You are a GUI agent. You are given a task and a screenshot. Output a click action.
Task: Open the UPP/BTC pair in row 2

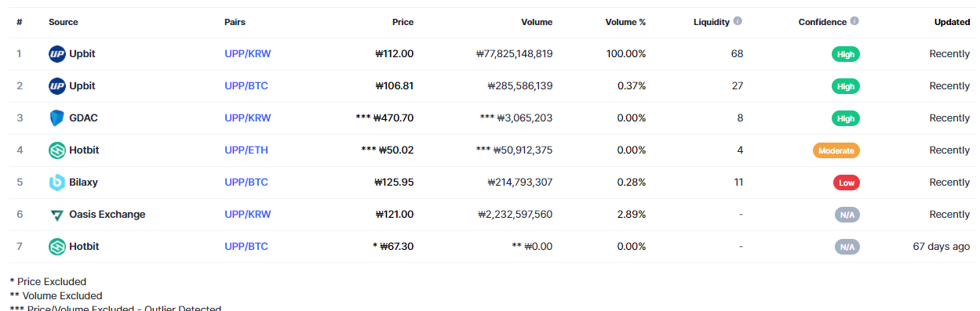pyautogui.click(x=246, y=86)
